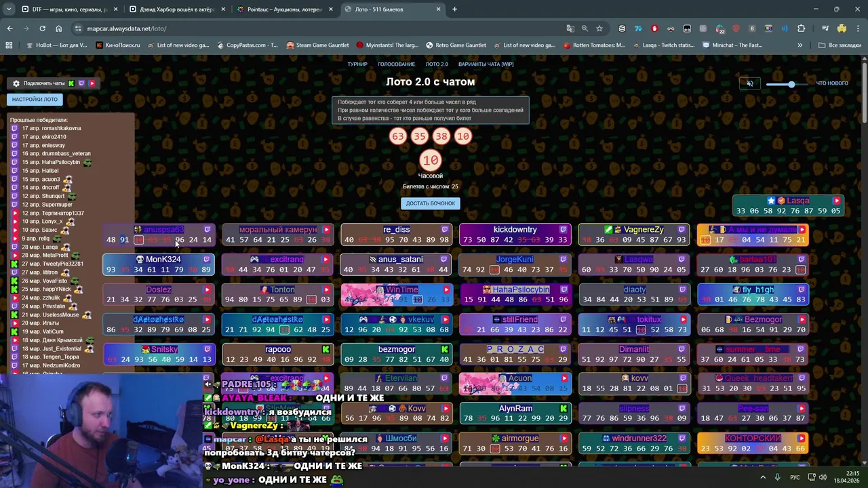Select past winner Терпинатор1337

click(52, 213)
